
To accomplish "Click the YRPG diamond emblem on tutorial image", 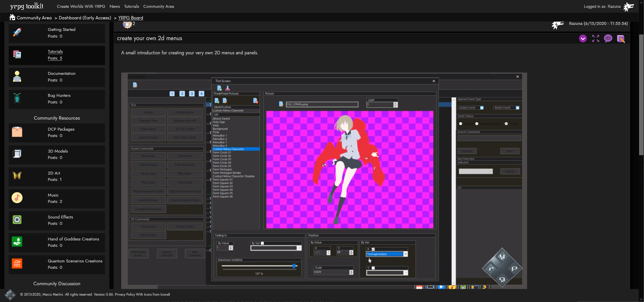I will pyautogui.click(x=502, y=268).
